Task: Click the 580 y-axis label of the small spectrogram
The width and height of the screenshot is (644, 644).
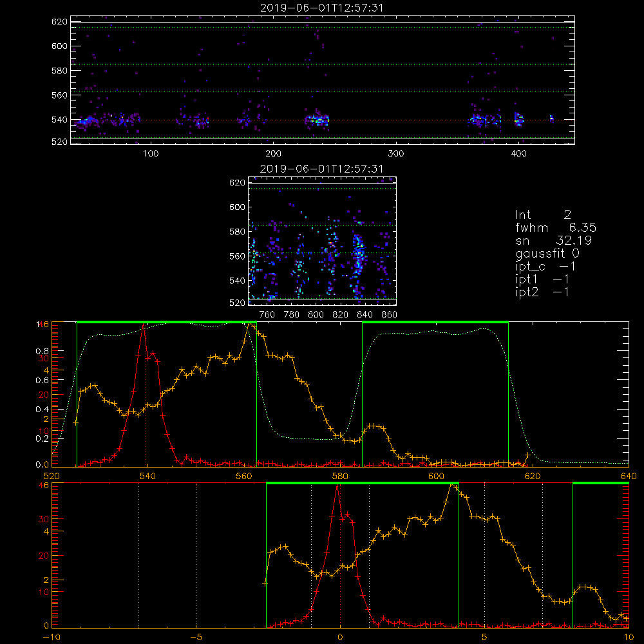Action: click(237, 232)
